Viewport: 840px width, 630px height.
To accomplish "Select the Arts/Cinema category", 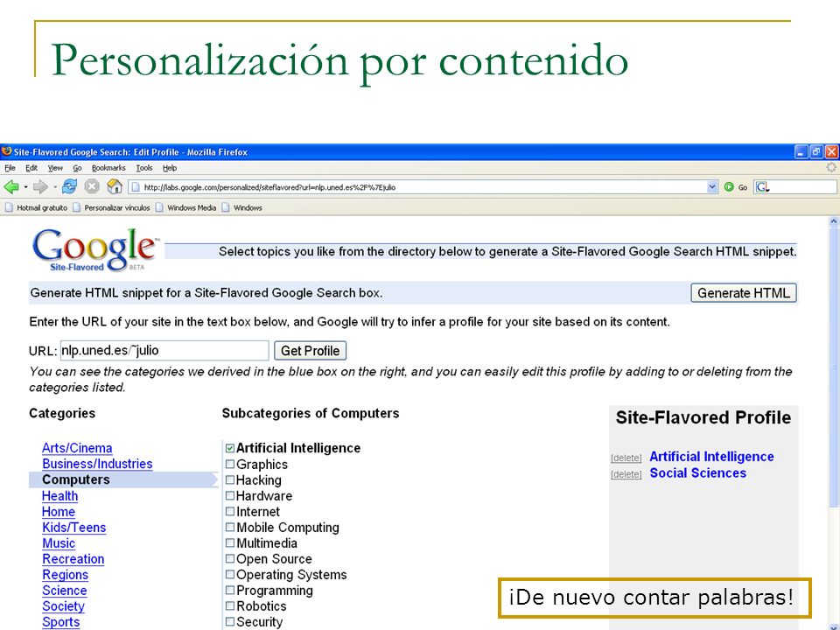I will click(77, 448).
